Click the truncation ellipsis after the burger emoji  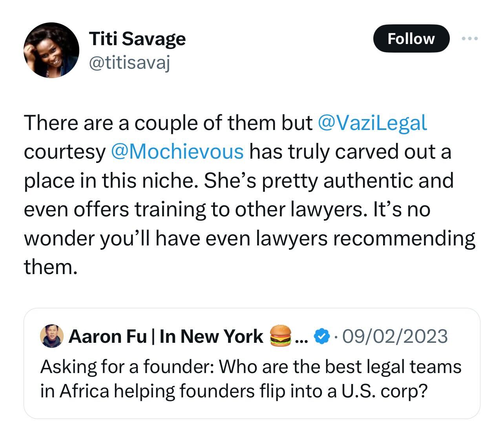pos(301,337)
